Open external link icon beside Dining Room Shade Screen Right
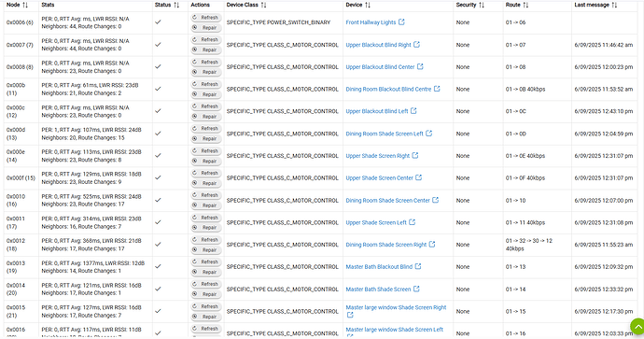The image size is (644, 339). point(432,244)
